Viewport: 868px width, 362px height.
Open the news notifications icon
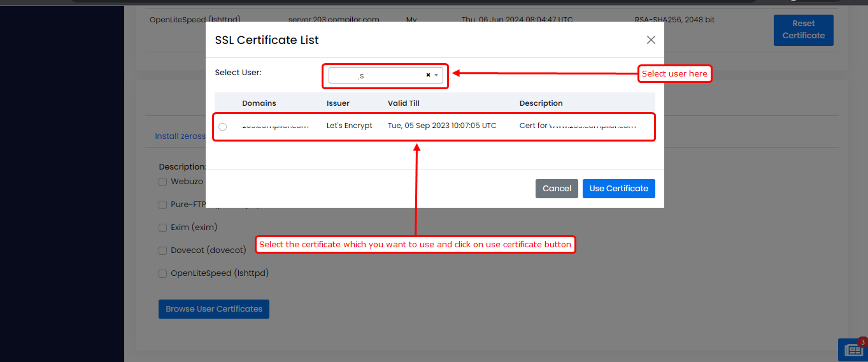click(x=853, y=350)
